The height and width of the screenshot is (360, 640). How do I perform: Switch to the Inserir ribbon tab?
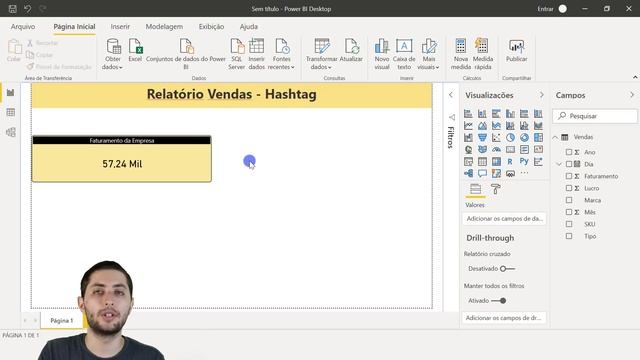tap(120, 27)
